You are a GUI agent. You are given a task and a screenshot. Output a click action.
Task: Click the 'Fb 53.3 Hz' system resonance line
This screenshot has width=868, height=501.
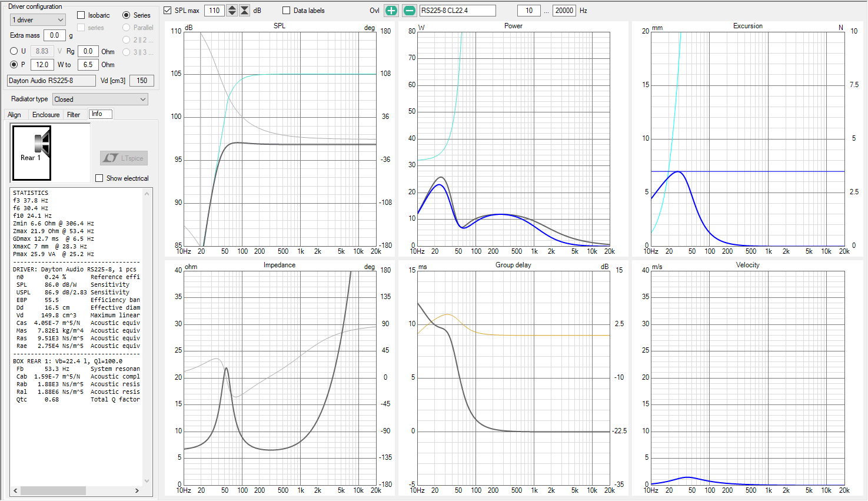78,369
